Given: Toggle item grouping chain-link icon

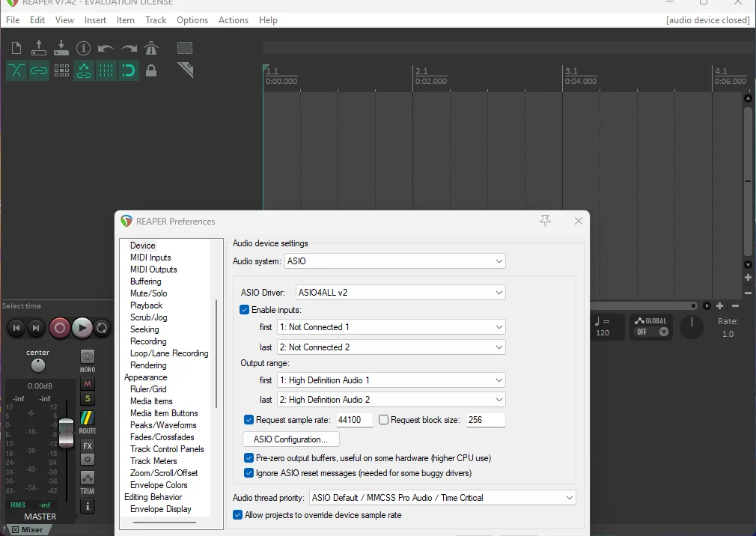Looking at the screenshot, I should pos(39,71).
